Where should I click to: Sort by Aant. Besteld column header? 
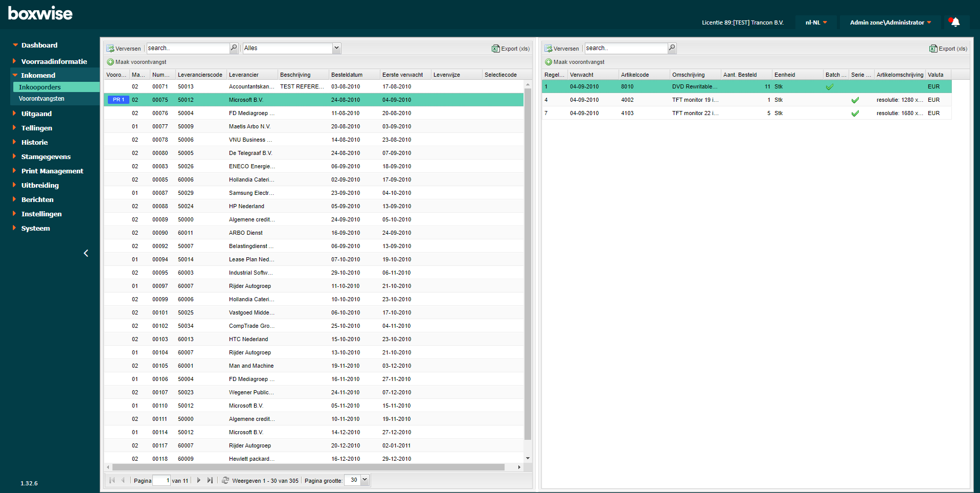(x=746, y=75)
